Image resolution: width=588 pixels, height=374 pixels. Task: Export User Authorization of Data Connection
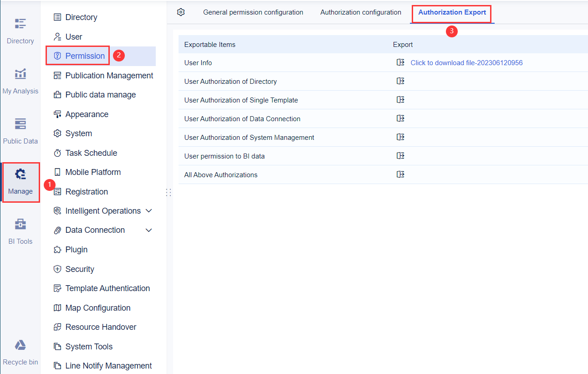click(x=400, y=118)
